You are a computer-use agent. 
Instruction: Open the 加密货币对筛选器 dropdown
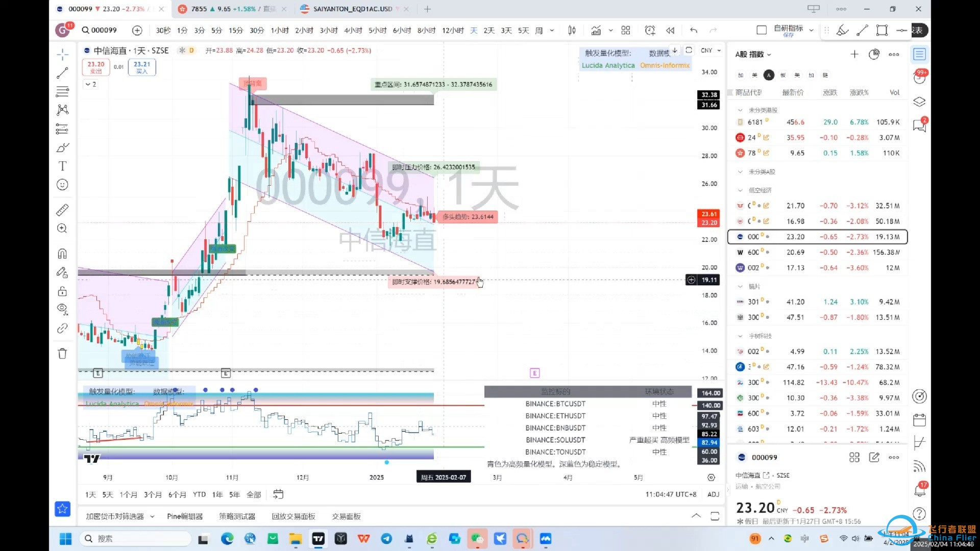click(x=120, y=516)
